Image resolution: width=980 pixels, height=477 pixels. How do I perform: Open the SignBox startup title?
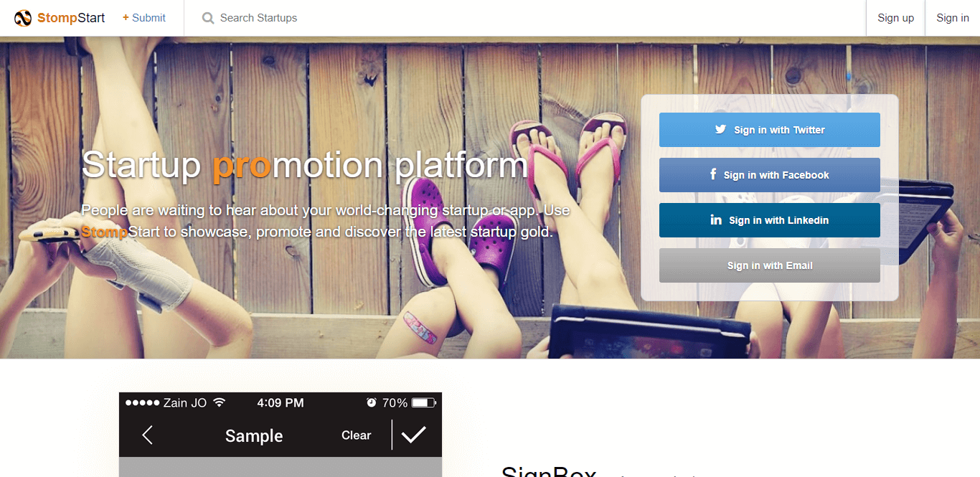point(549,472)
